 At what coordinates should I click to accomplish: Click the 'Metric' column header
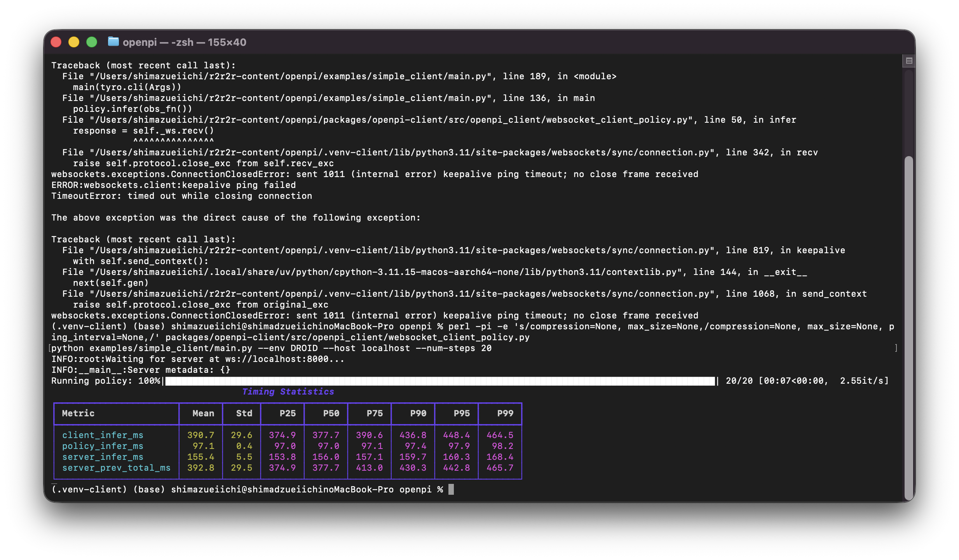(x=78, y=413)
